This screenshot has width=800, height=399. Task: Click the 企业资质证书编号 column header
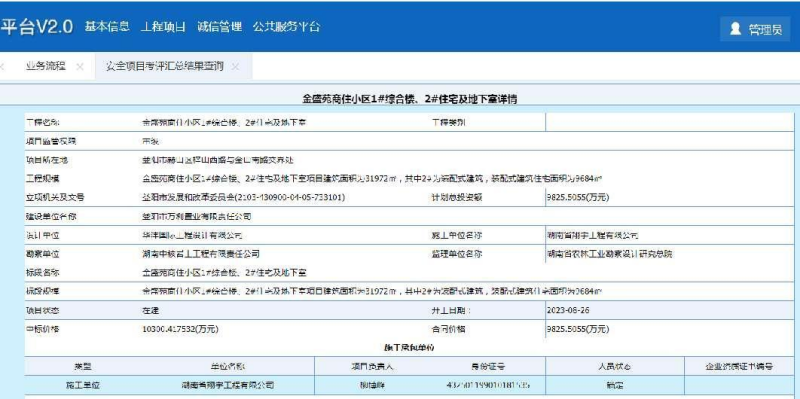(739, 366)
